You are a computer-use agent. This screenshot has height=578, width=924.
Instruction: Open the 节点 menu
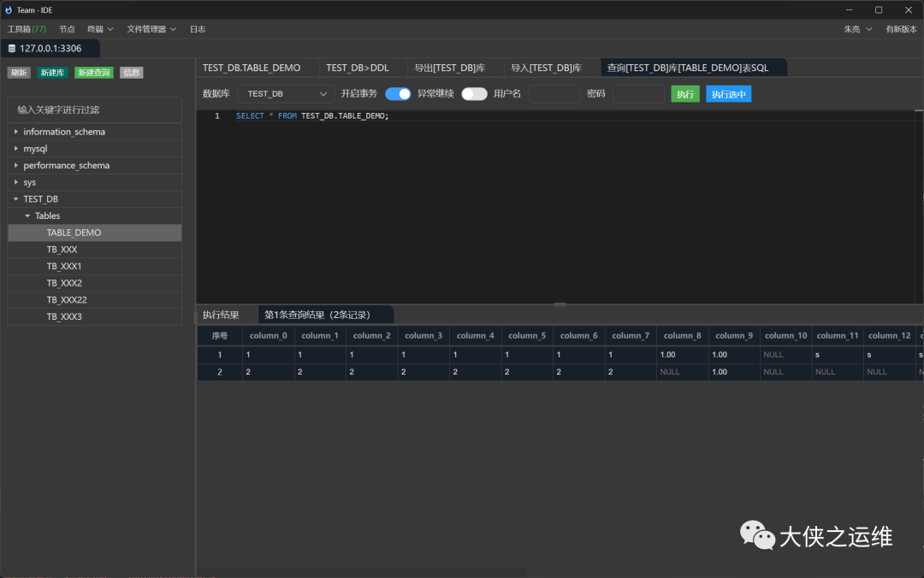(x=67, y=29)
